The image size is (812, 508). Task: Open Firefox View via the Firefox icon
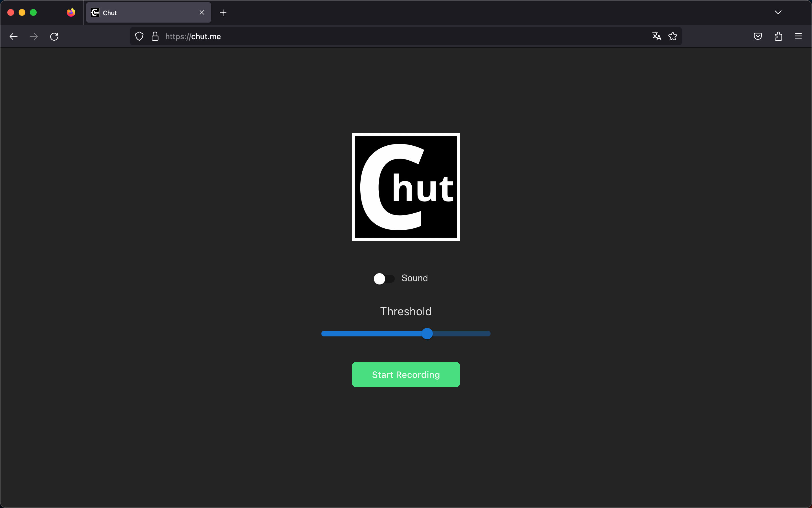71,12
